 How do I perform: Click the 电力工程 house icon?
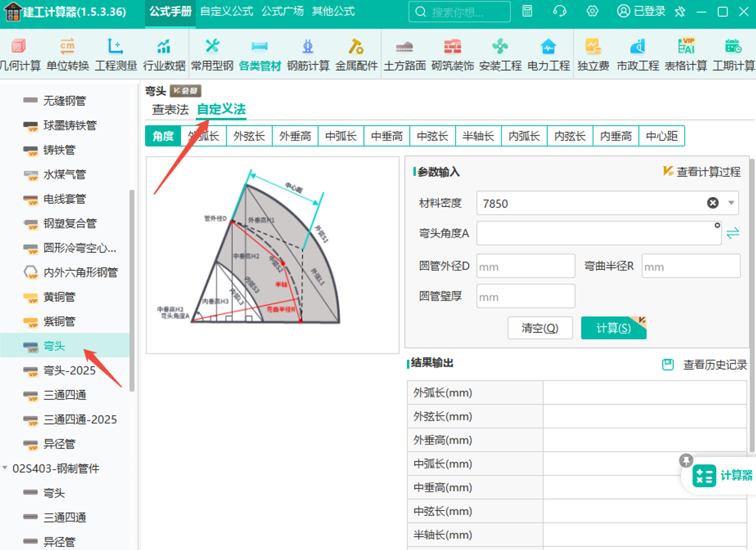(548, 46)
